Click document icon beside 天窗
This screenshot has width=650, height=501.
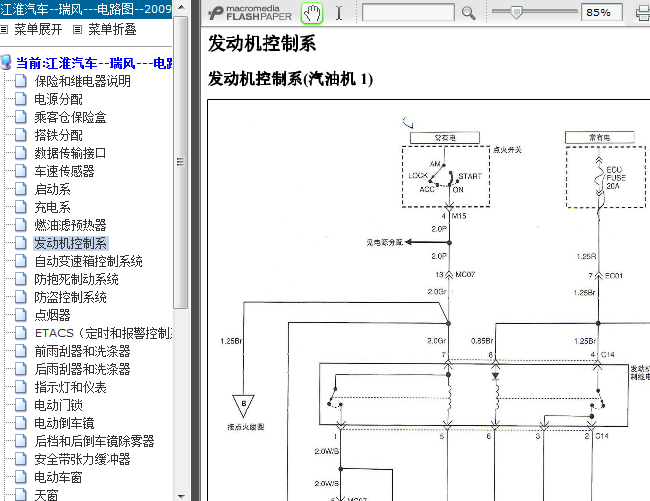point(21,495)
